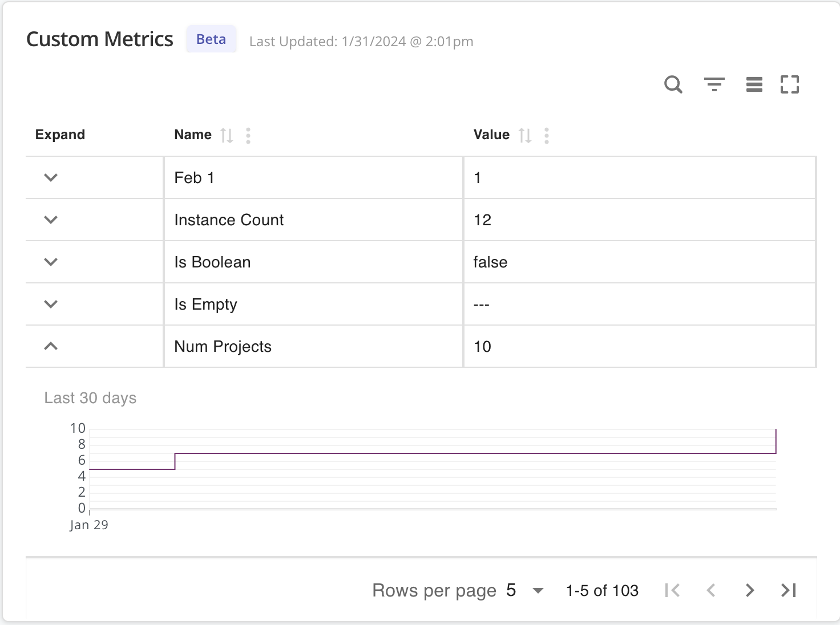Enter fullscreen view of the table
Viewport: 840px width, 625px height.
[x=790, y=84]
